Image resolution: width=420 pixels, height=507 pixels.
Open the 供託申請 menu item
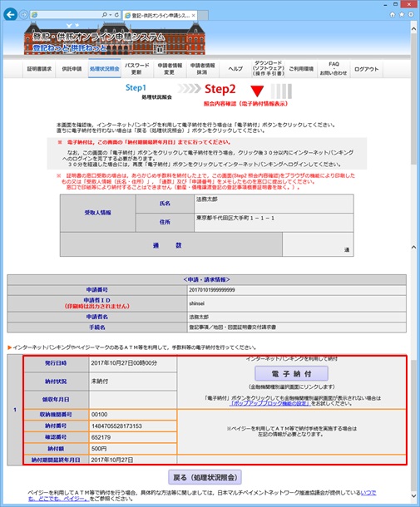point(72,69)
